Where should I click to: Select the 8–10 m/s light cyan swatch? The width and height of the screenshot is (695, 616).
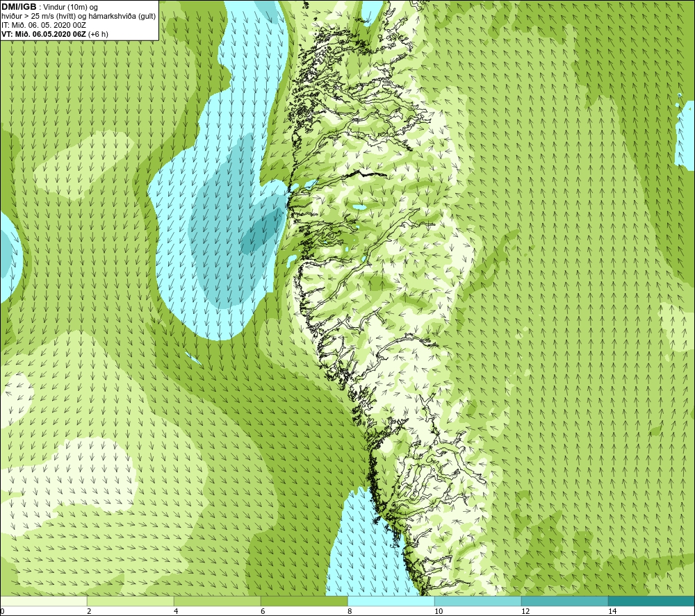click(x=391, y=601)
